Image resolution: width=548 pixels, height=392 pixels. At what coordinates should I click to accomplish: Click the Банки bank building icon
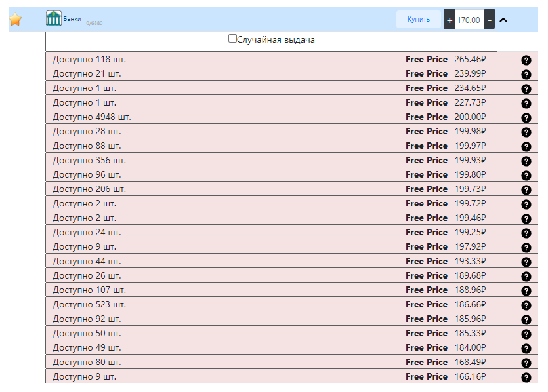coord(53,18)
